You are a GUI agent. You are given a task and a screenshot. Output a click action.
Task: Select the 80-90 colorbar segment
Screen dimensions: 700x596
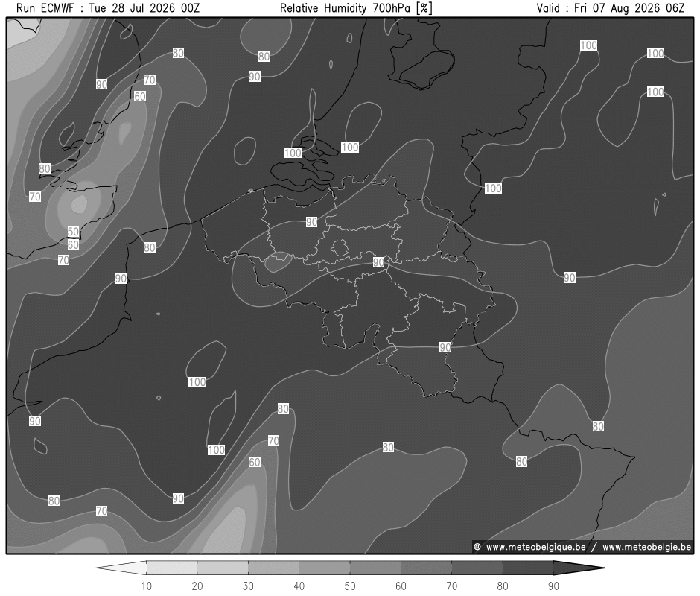click(x=528, y=568)
